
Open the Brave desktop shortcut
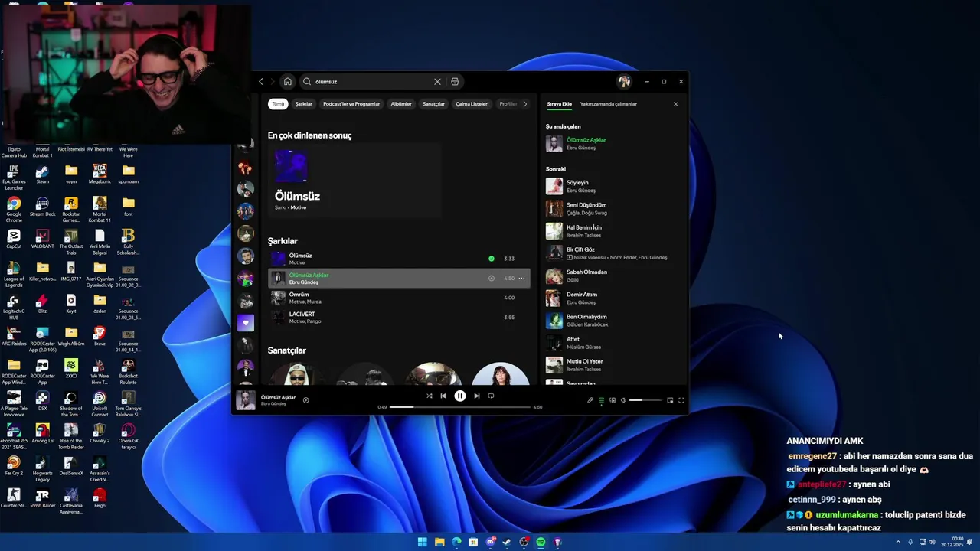tap(100, 336)
